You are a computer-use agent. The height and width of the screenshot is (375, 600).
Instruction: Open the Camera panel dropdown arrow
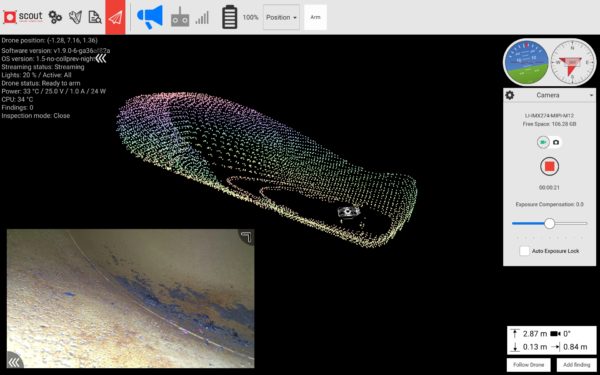point(592,95)
